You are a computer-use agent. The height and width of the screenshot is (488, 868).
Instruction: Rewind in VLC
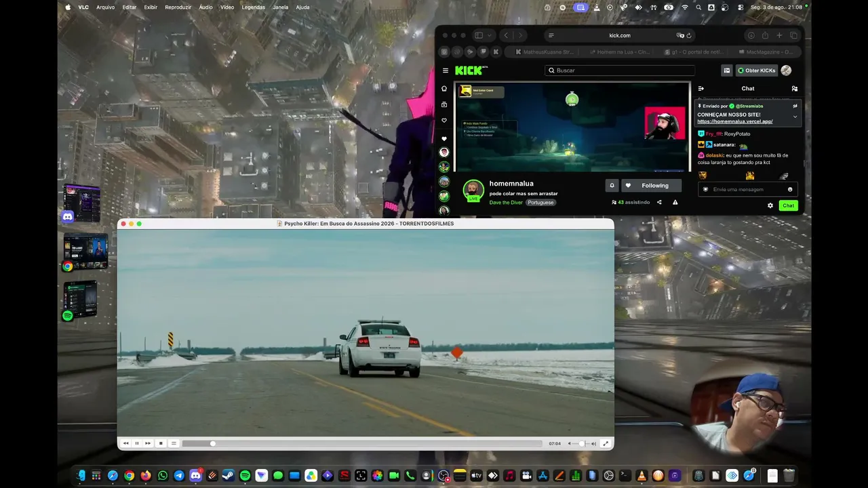pos(125,443)
